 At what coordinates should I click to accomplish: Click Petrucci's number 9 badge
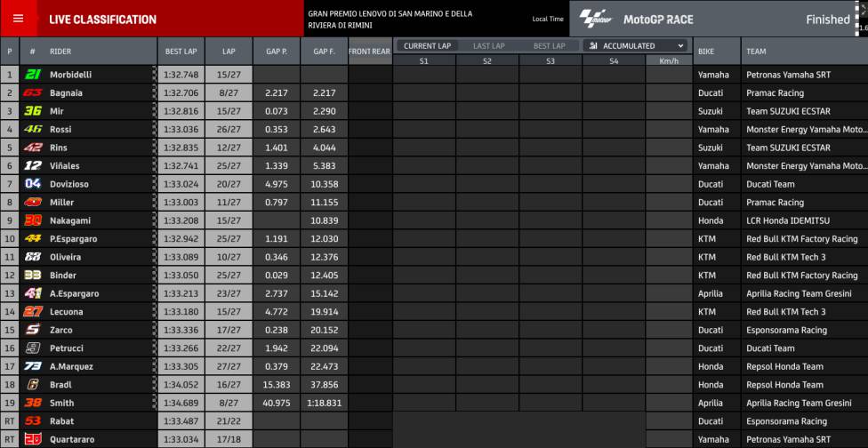(x=33, y=348)
